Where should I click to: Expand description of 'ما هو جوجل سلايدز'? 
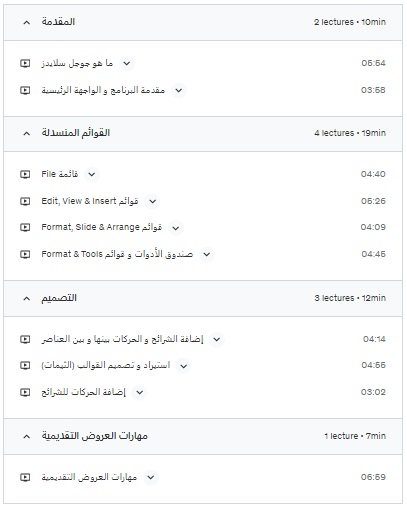click(127, 63)
